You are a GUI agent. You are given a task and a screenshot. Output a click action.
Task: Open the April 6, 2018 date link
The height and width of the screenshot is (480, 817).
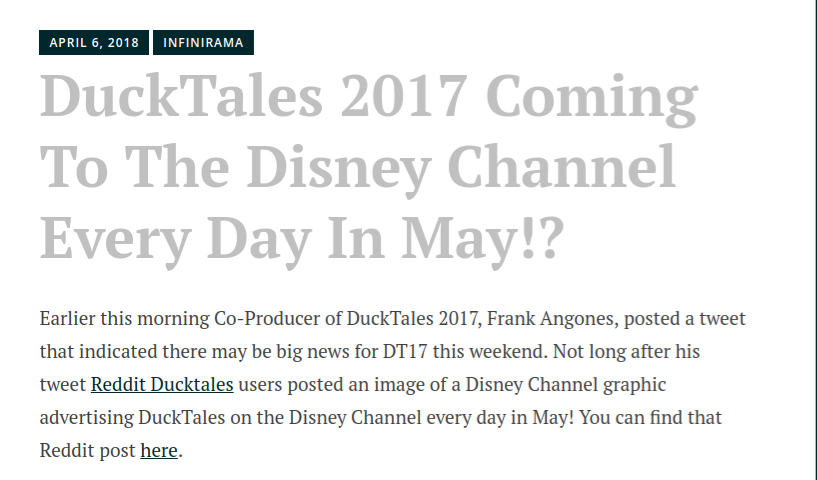(x=94, y=42)
